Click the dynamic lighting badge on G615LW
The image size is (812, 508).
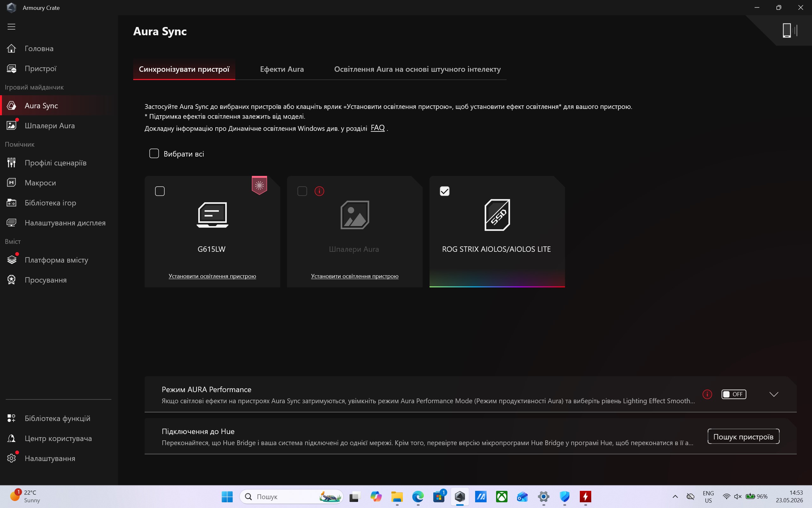259,185
